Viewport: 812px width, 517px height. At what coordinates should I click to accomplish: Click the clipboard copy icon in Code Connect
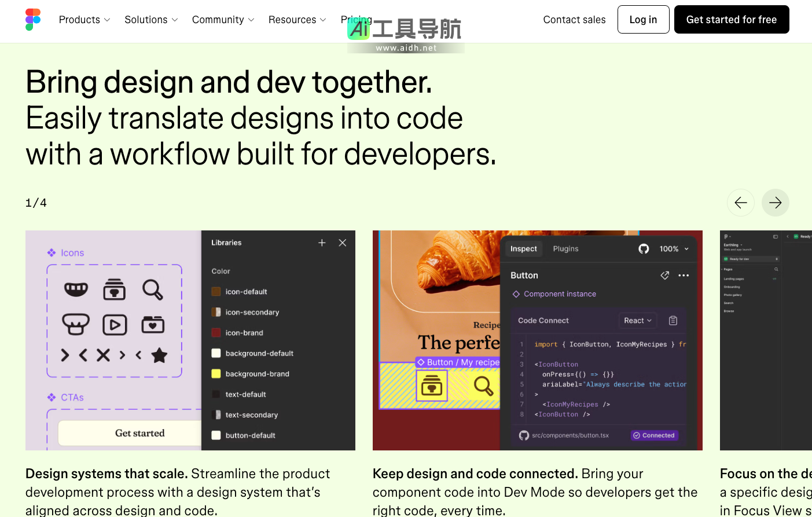pos(673,321)
